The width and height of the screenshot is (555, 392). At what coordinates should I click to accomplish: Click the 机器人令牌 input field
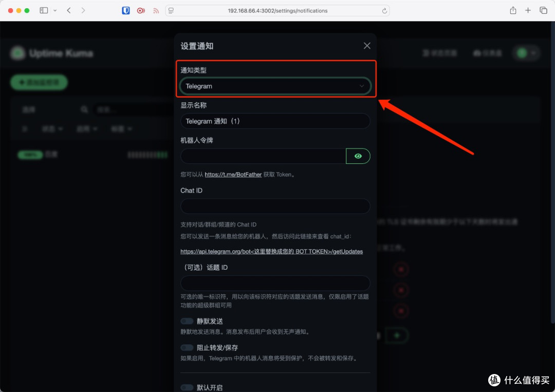[263, 156]
